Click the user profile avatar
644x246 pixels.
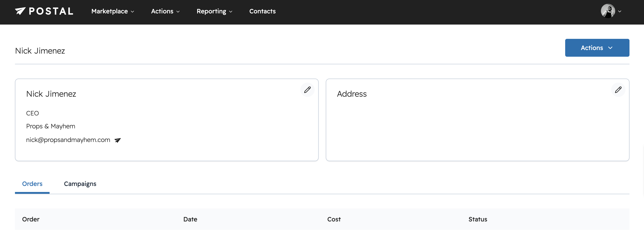tap(608, 11)
